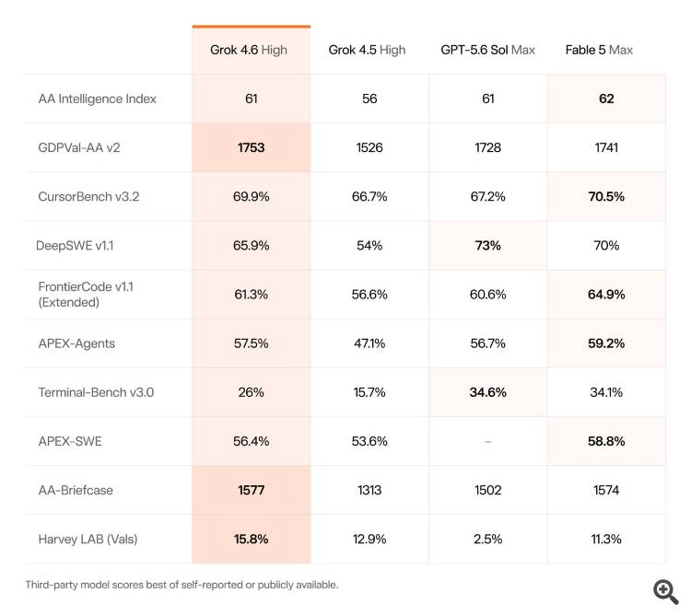Click the CursorBench v3.2 row label
691x616 pixels.
(x=88, y=196)
